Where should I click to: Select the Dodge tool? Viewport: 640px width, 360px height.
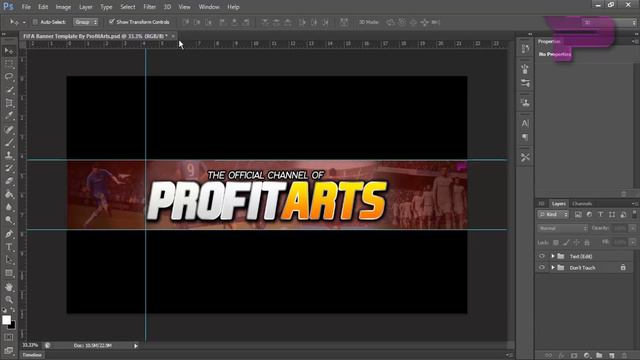9,220
